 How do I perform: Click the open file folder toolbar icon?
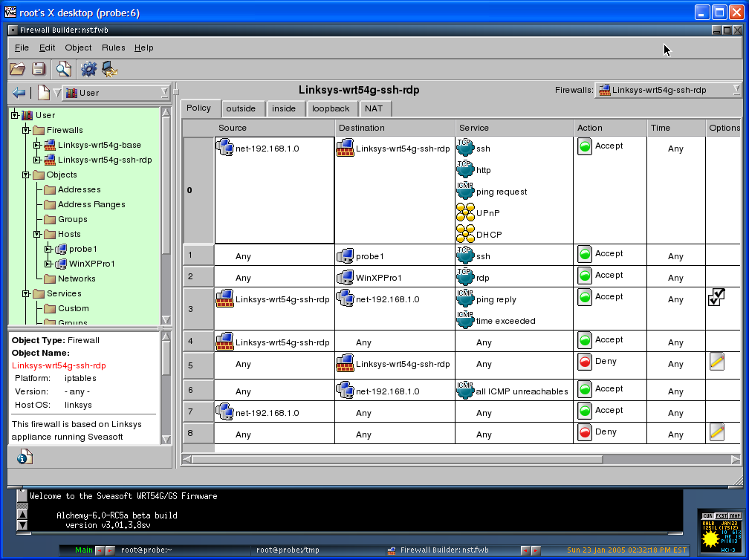[x=17, y=69]
